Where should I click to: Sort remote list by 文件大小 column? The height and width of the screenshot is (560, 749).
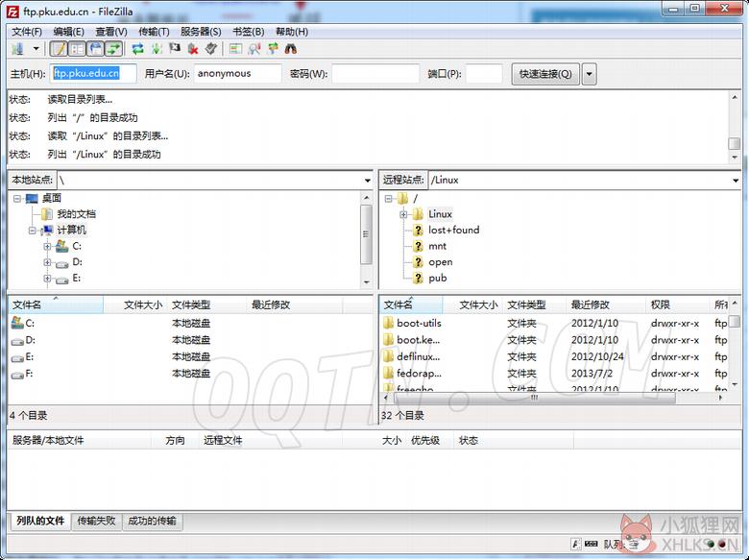[472, 304]
